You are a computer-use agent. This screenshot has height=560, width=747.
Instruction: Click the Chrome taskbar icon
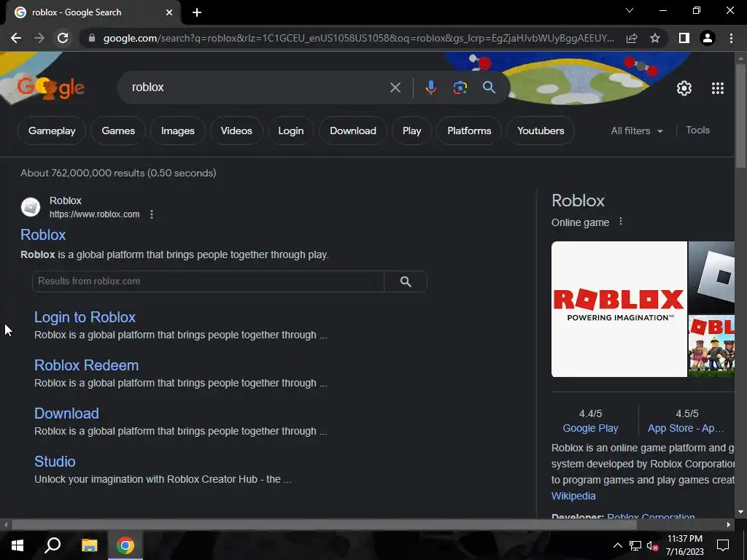pos(125,545)
